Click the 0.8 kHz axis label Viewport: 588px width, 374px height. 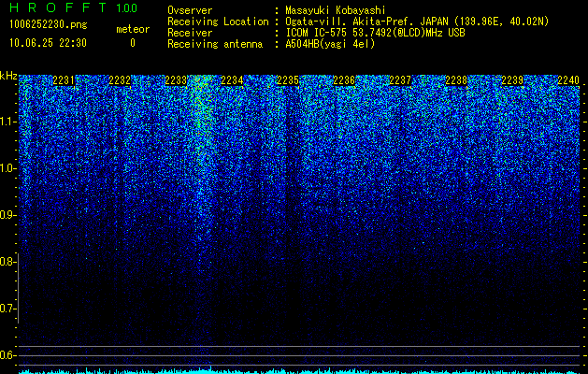click(x=7, y=262)
